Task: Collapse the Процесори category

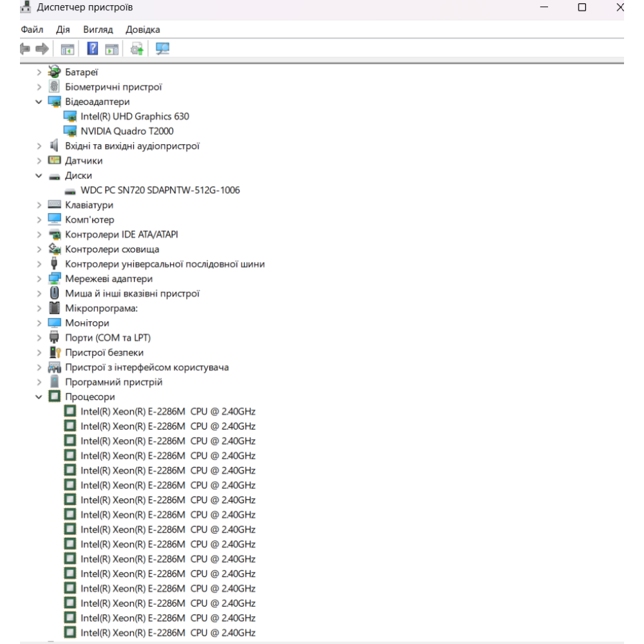Action: (39, 397)
